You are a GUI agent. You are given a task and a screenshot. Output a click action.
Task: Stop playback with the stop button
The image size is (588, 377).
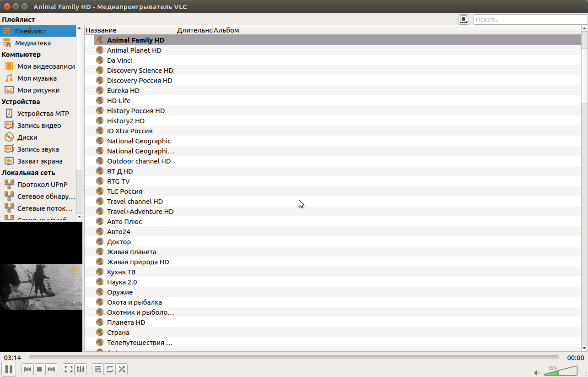39,369
